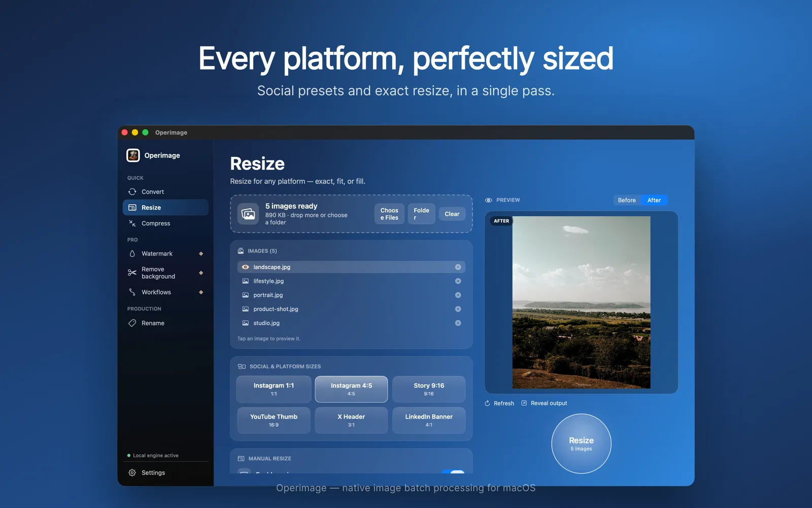812x508 pixels.
Task: Click the Local engine active status
Action: 153,456
